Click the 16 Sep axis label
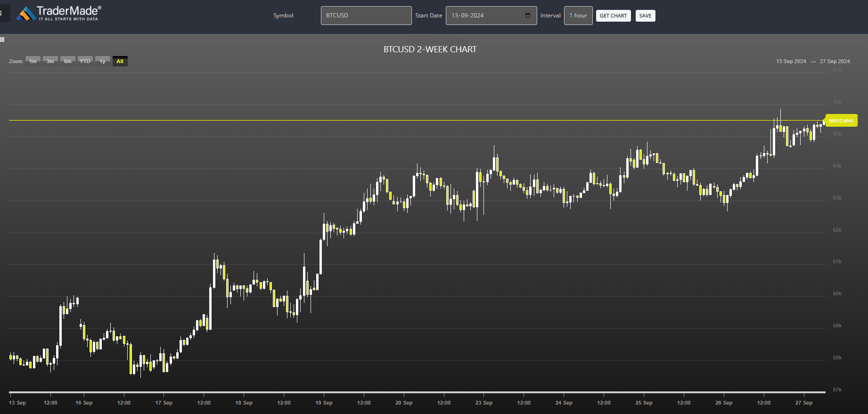This screenshot has width=868, height=414. click(x=84, y=403)
